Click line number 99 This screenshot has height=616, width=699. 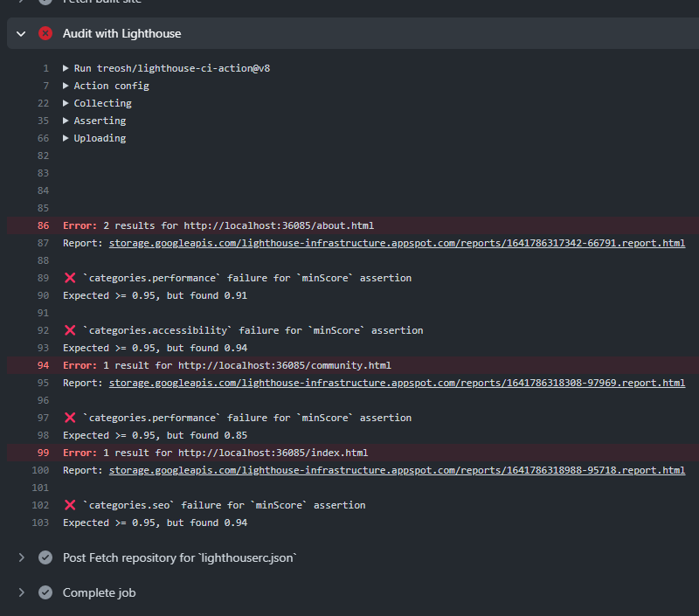[x=43, y=453]
